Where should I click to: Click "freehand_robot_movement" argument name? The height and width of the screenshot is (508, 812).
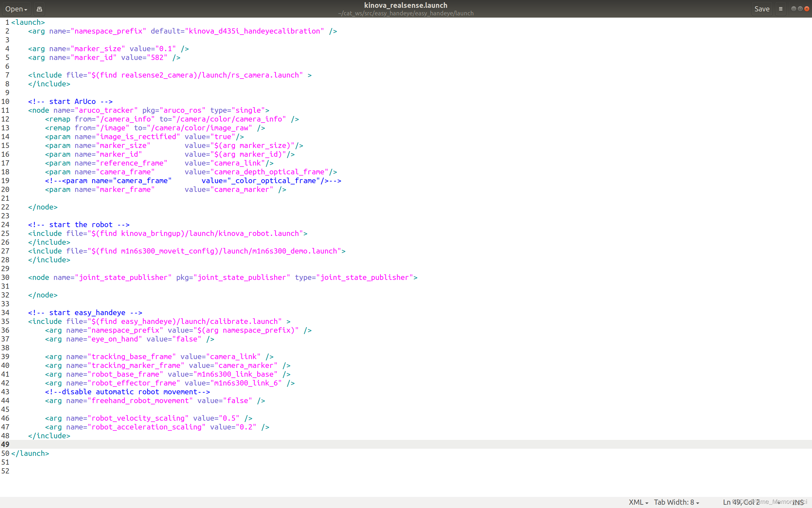[140, 400]
